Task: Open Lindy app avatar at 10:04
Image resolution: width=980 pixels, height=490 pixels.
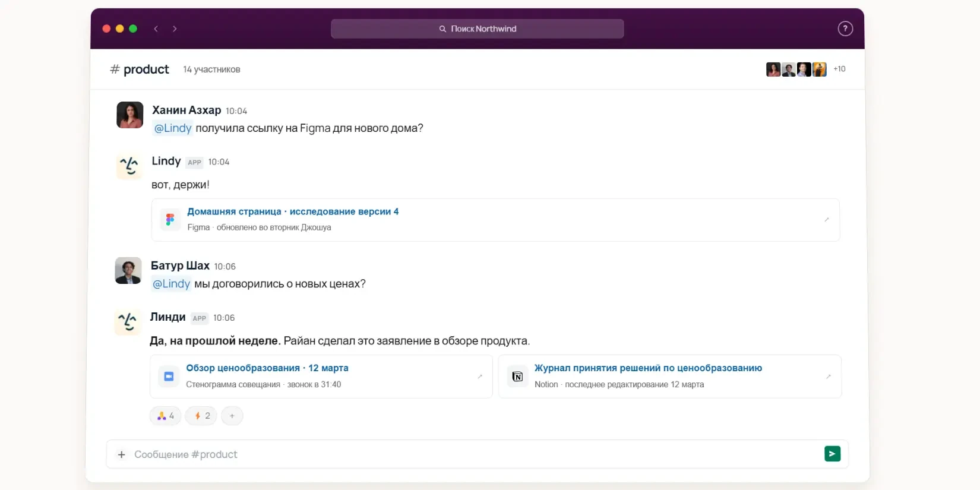Action: 129,166
